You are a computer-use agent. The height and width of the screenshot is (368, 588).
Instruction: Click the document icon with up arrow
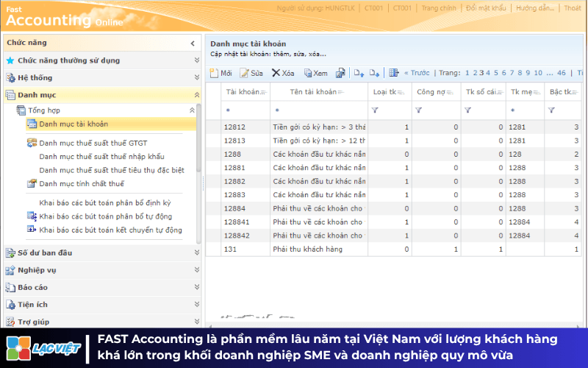[359, 73]
